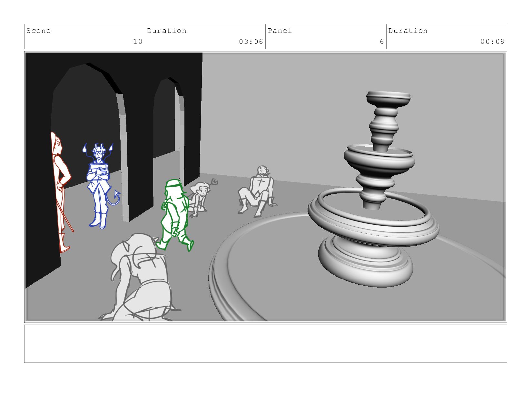The width and height of the screenshot is (532, 411).
Task: Click the Duration label beside the Panel cell
Action: pos(408,31)
